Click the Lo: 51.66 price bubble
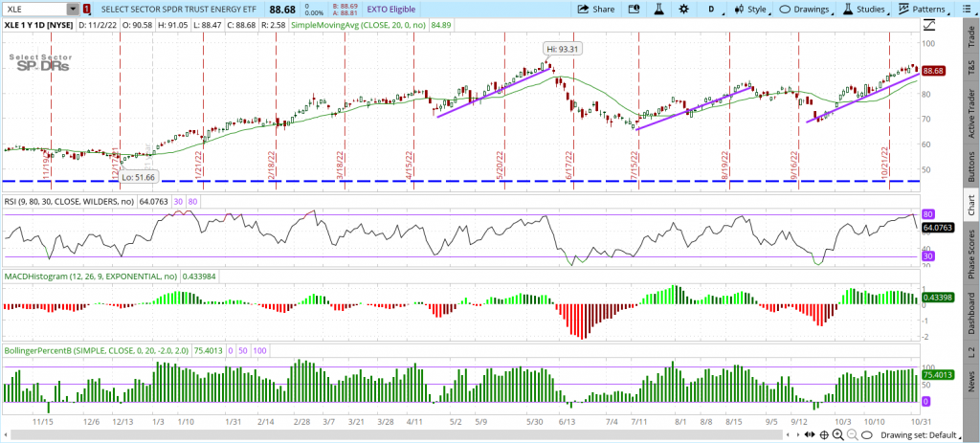Viewport: 980px width, 443px height. pos(139,177)
